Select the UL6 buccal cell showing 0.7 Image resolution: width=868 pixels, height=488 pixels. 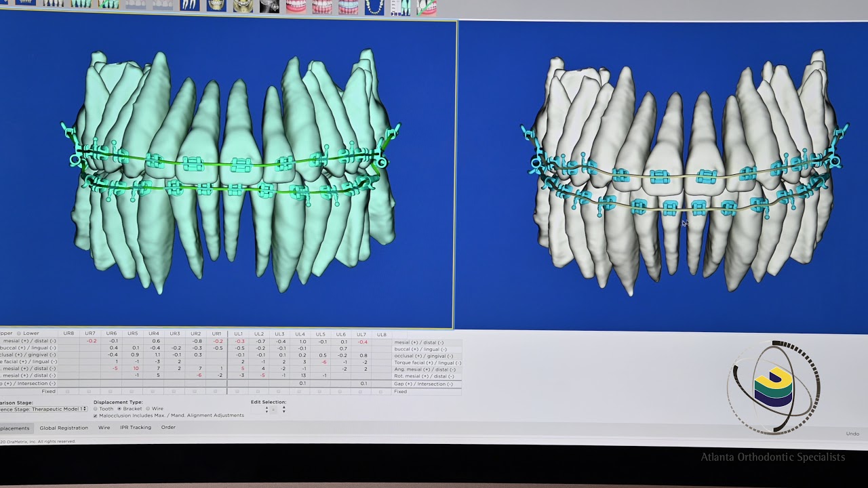coord(342,348)
